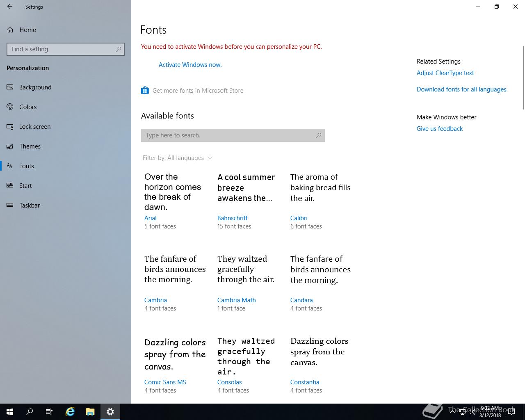The image size is (525, 420).
Task: Click the 1 font face text
Action: pos(231,308)
